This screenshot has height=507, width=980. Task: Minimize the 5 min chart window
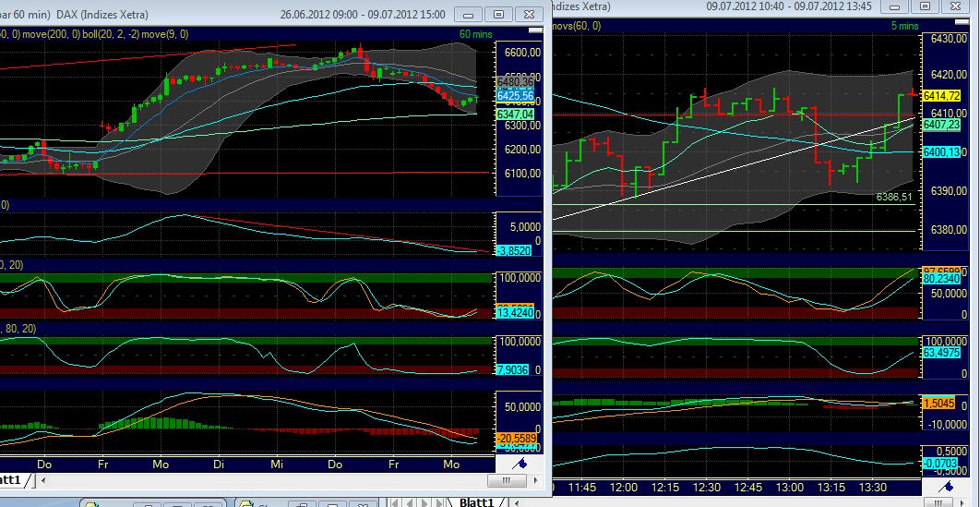[x=894, y=6]
